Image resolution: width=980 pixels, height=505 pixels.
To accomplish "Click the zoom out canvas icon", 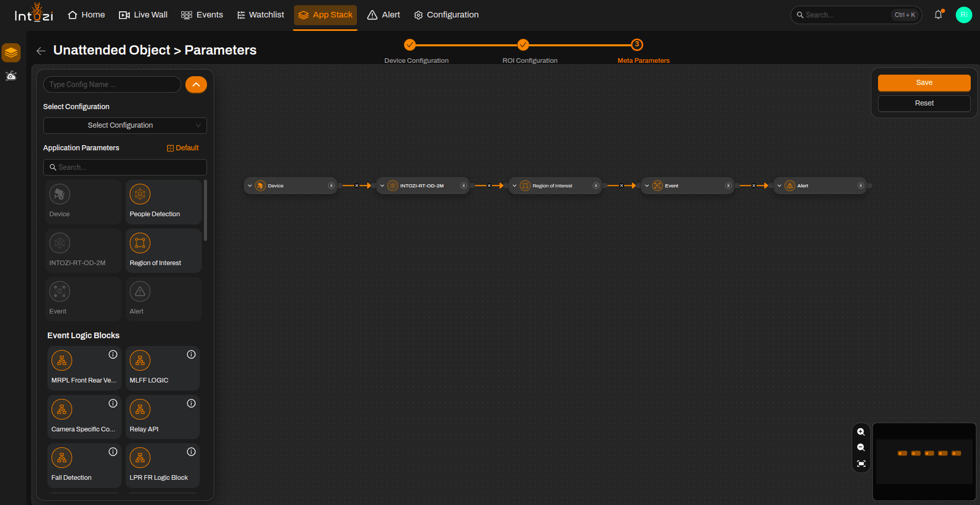I will (861, 447).
